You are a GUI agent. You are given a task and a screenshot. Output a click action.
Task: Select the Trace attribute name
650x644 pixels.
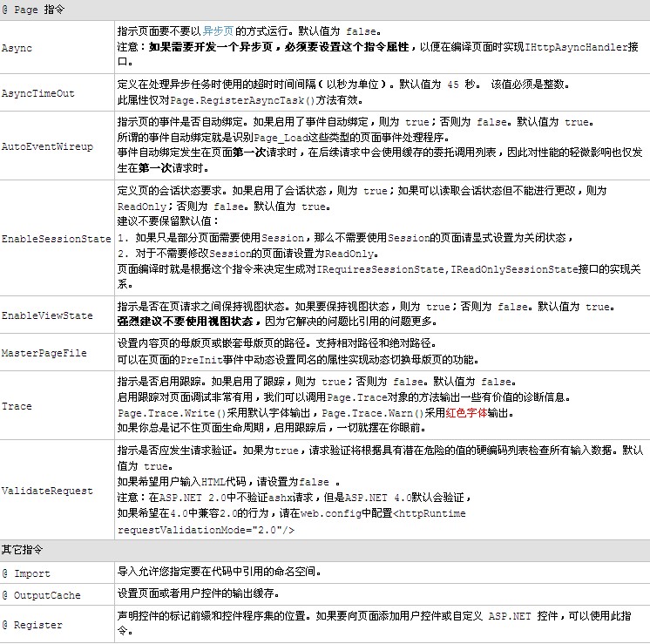point(17,406)
